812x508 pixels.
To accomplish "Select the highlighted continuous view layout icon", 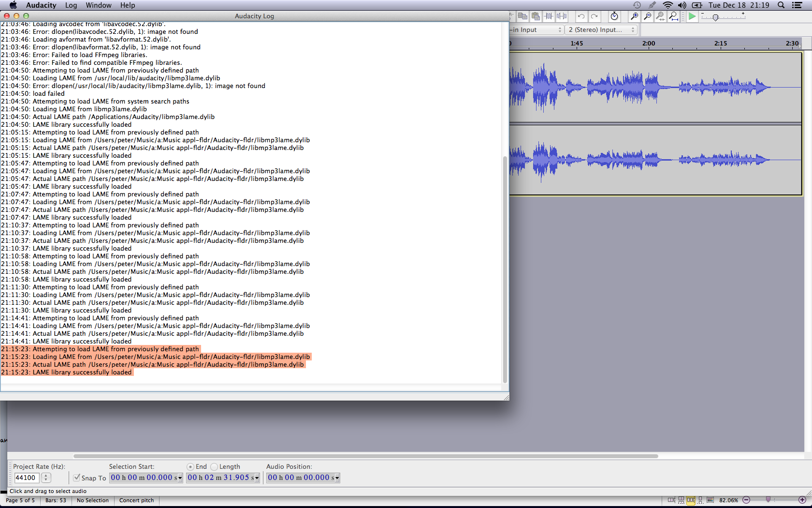I will coord(691,500).
